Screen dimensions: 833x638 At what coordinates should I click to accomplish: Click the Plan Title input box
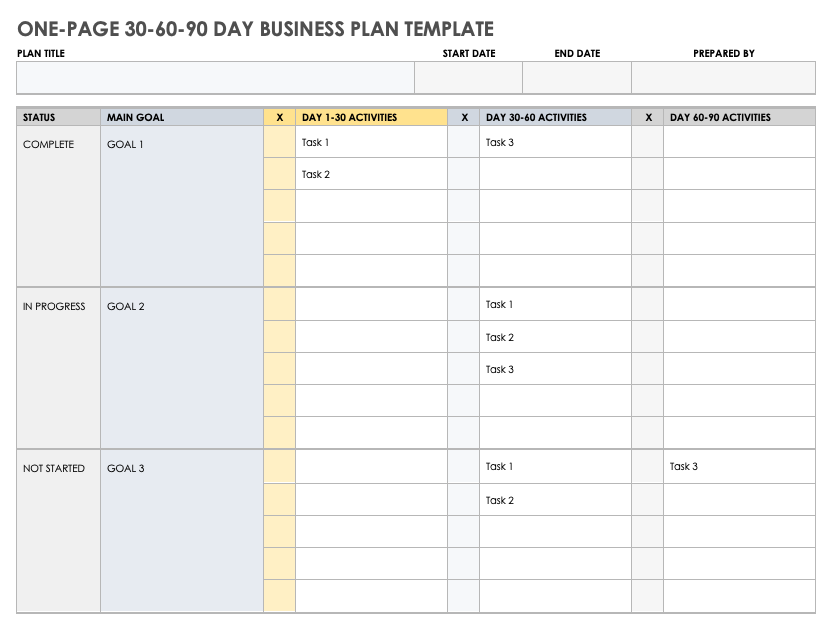click(x=215, y=78)
